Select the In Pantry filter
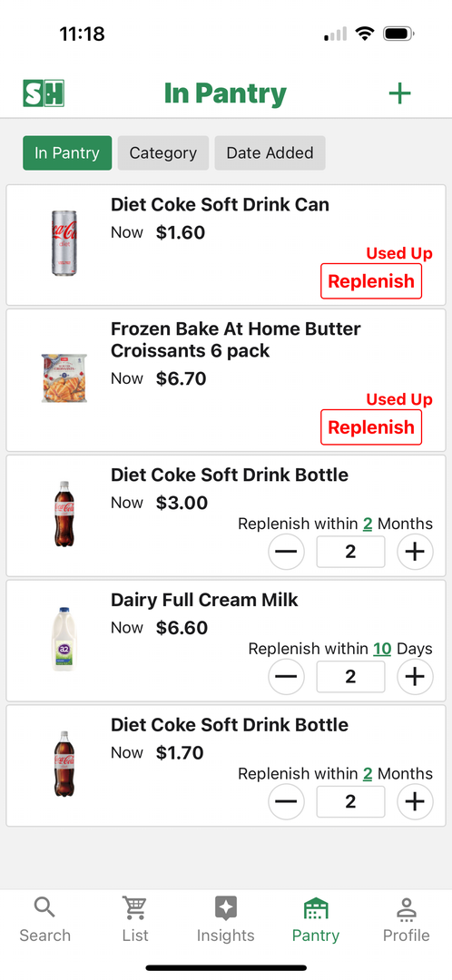452x980 pixels. (67, 153)
